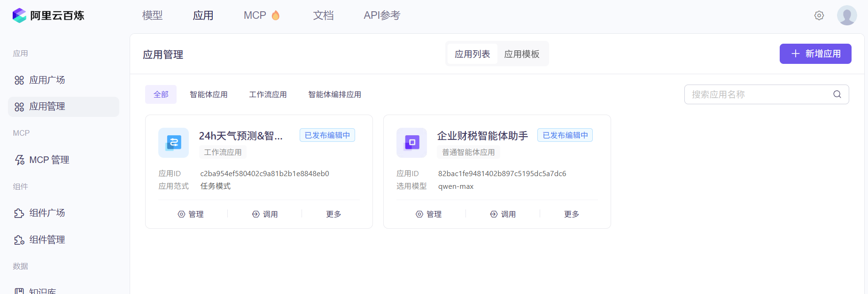This screenshot has width=868, height=294.
Task: Click the 知识库 sidebar icon
Action: (x=19, y=291)
